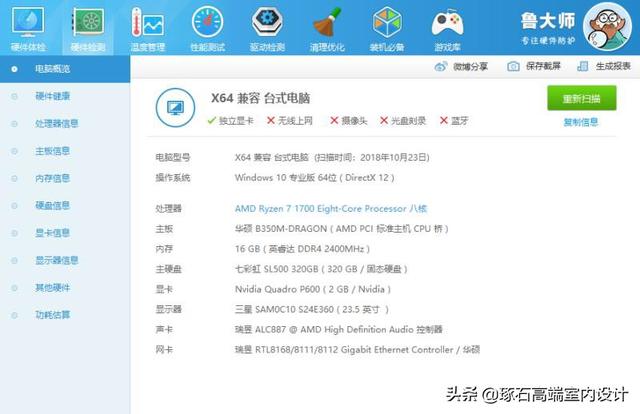
Task: Open the 温度管理 temperature management icon
Action: (148, 27)
